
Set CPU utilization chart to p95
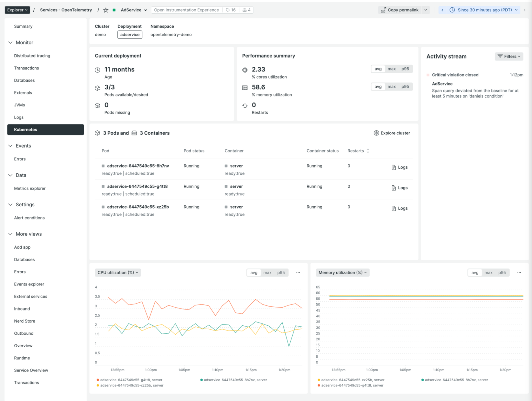(281, 273)
